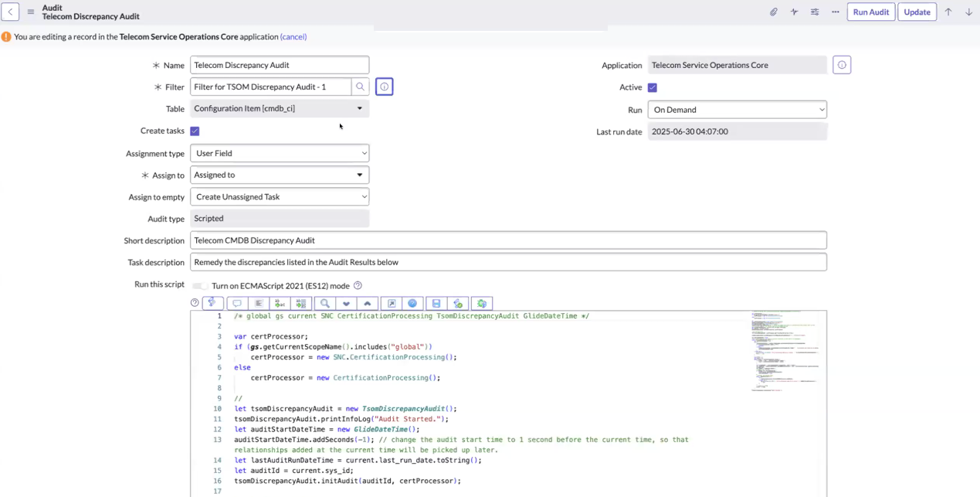Open the activity stream icon in the header
Screen dimensions: 980x497
(794, 12)
